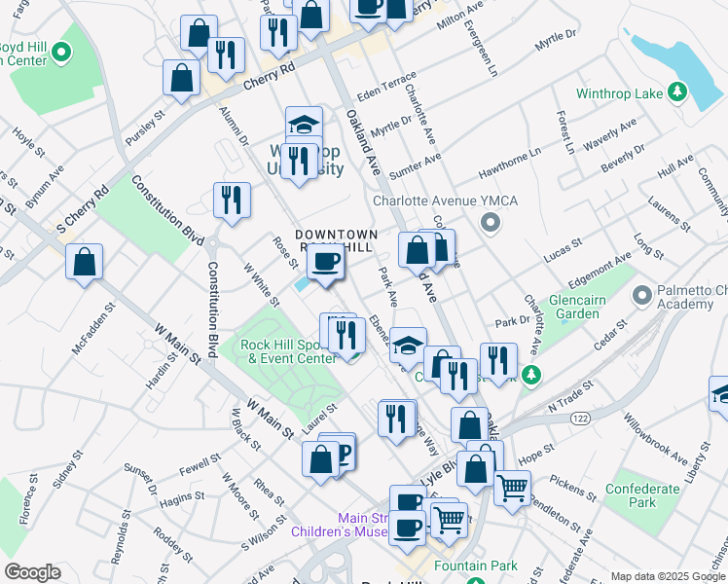Open the coffee cup marker under Downtown Rock Hill label

coord(325,264)
